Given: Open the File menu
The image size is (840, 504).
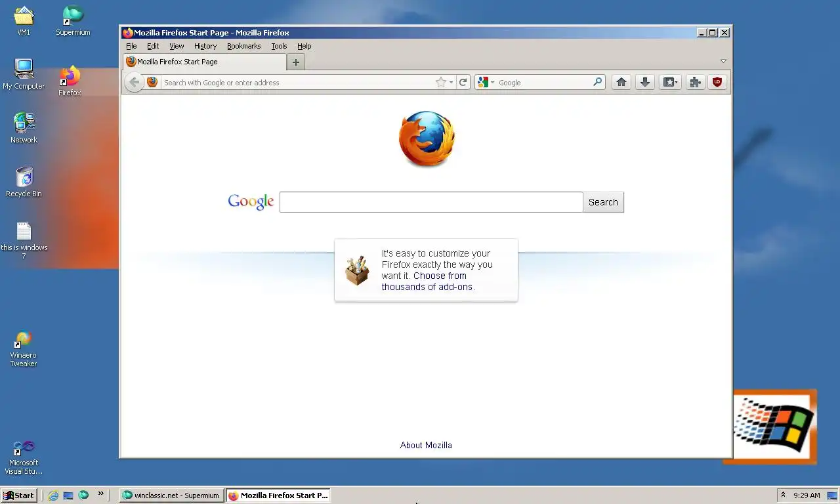Looking at the screenshot, I should (x=131, y=46).
